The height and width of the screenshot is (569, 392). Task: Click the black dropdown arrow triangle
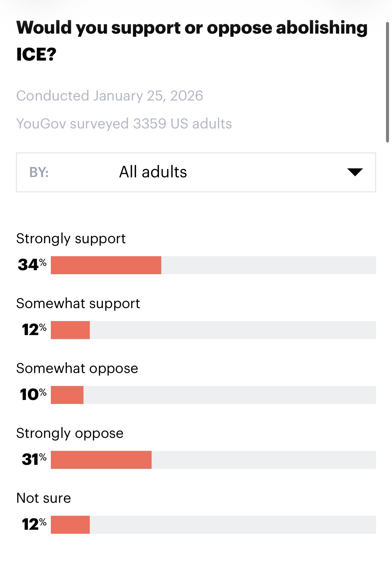coord(355,172)
